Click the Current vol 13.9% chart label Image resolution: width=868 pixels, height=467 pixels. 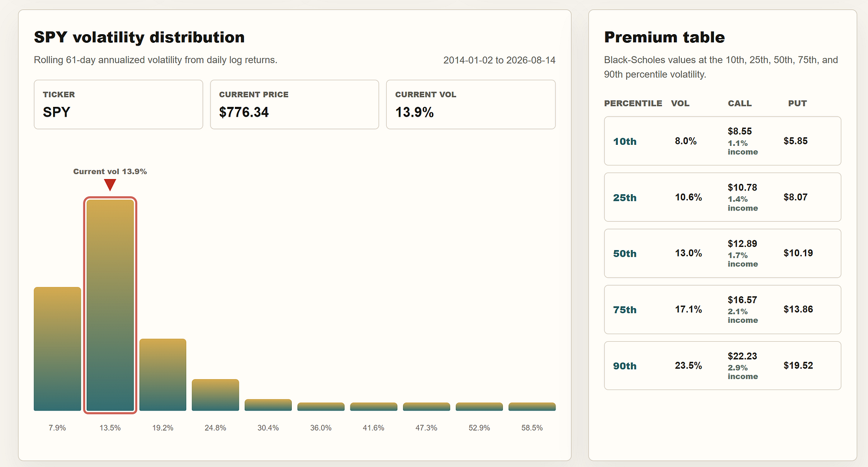[x=110, y=171]
